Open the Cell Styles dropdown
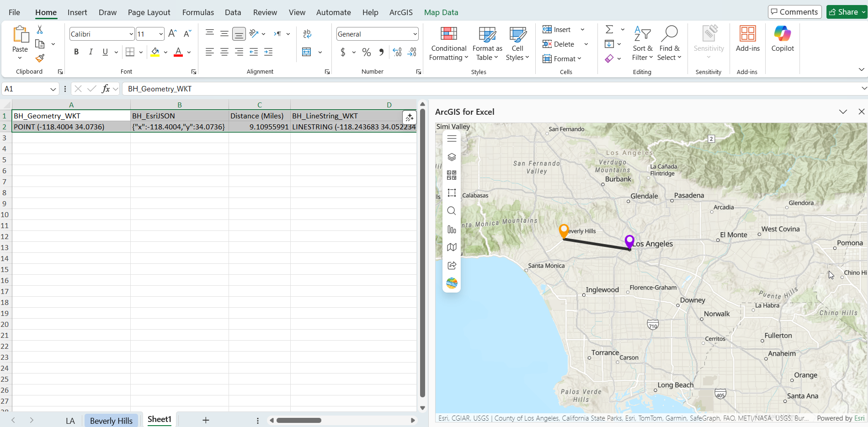This screenshot has height=427, width=868. 517,43
